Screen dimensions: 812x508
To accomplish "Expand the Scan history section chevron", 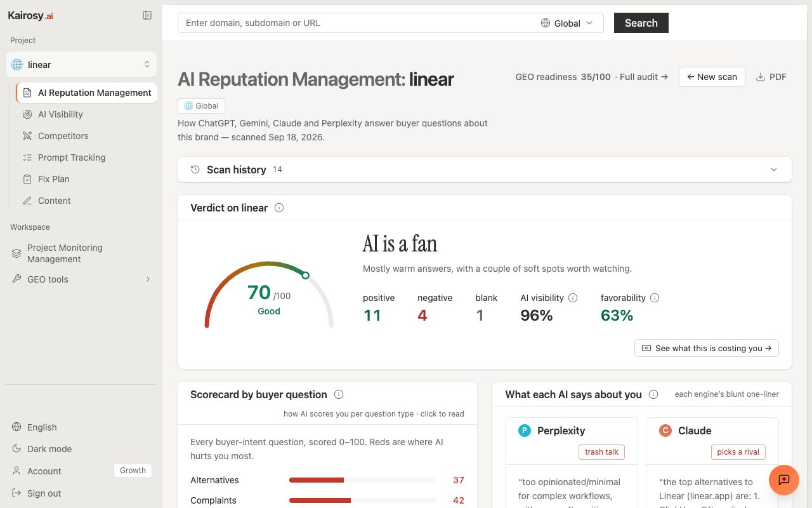I will (x=774, y=170).
